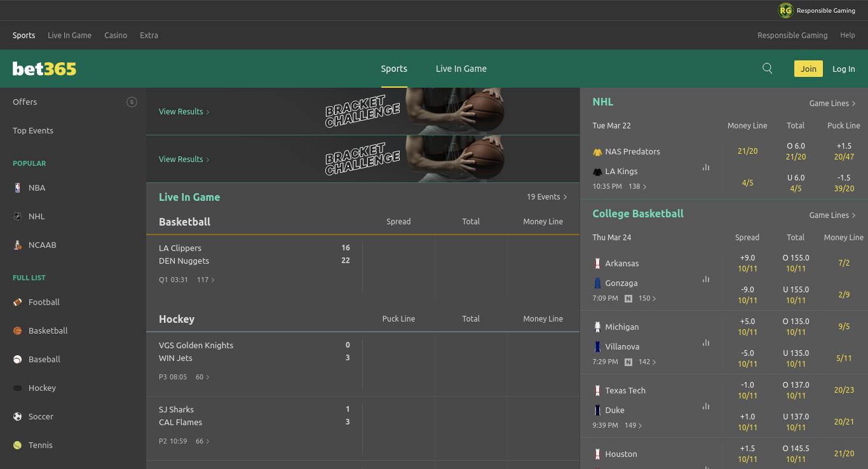Viewport: 868px width, 469px height.
Task: Click the NHL sidebar icon
Action: [x=18, y=216]
